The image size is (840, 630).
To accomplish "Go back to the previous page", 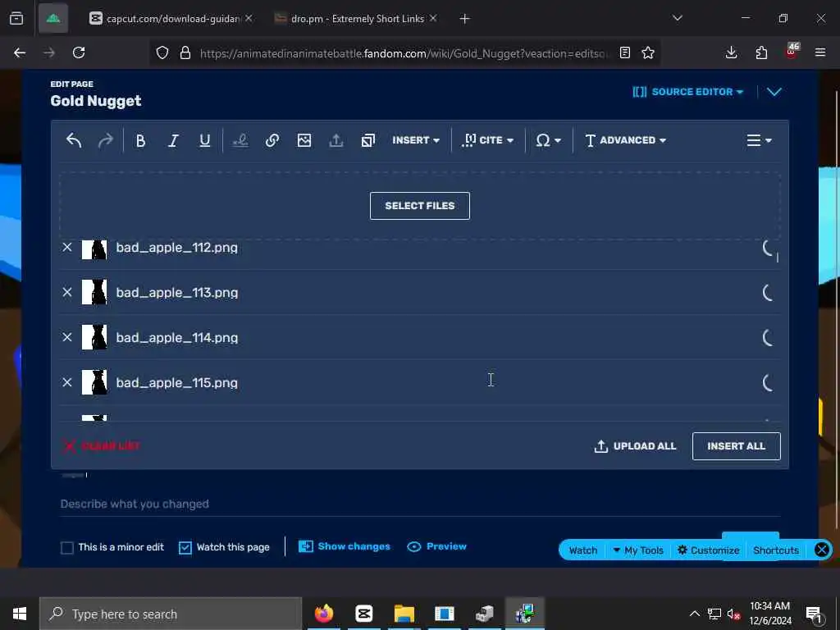I will coord(20,52).
